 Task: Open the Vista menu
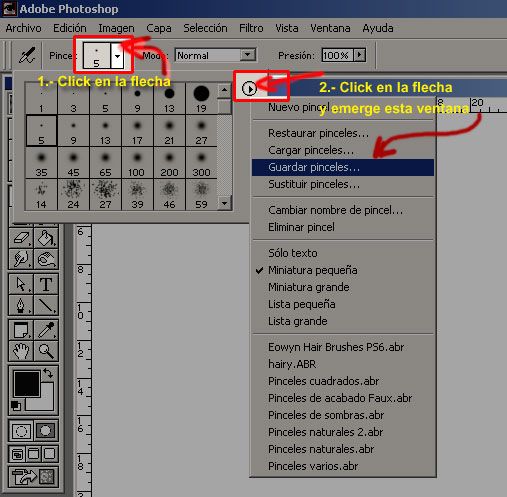[287, 28]
